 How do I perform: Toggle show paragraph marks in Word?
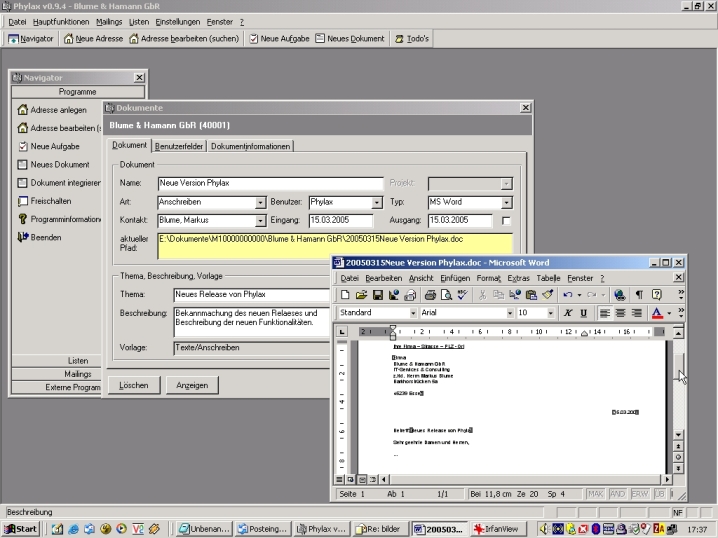[637, 295]
